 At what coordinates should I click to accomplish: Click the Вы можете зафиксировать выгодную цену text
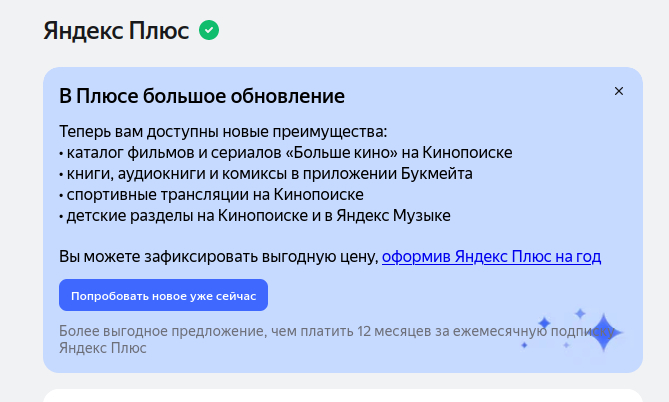pyautogui.click(x=218, y=256)
